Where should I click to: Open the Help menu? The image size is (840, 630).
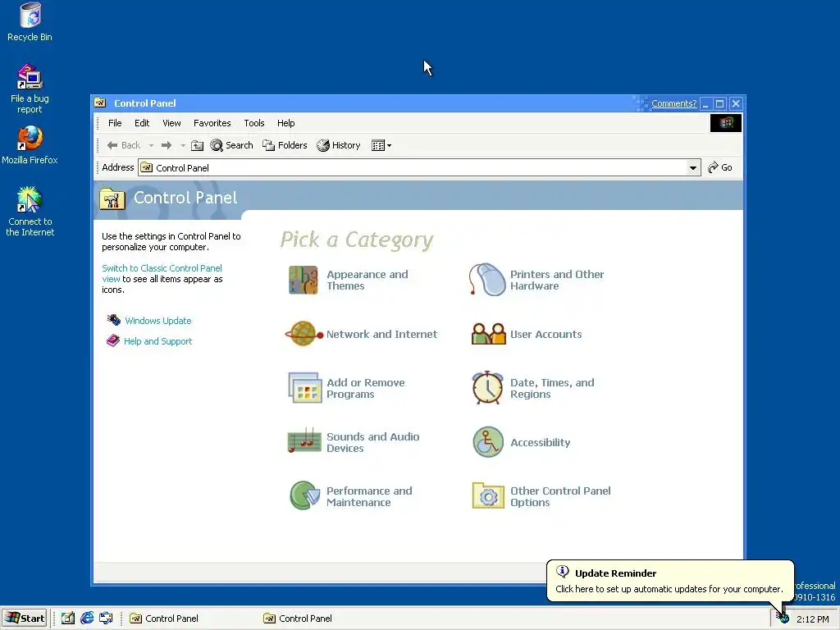pyautogui.click(x=285, y=123)
